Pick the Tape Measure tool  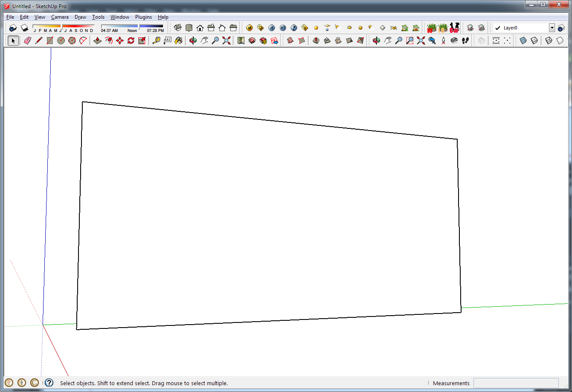[x=157, y=41]
